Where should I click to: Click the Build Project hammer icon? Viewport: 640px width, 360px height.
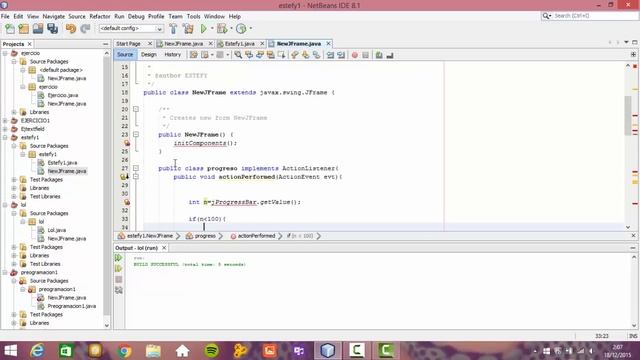pos(173,29)
